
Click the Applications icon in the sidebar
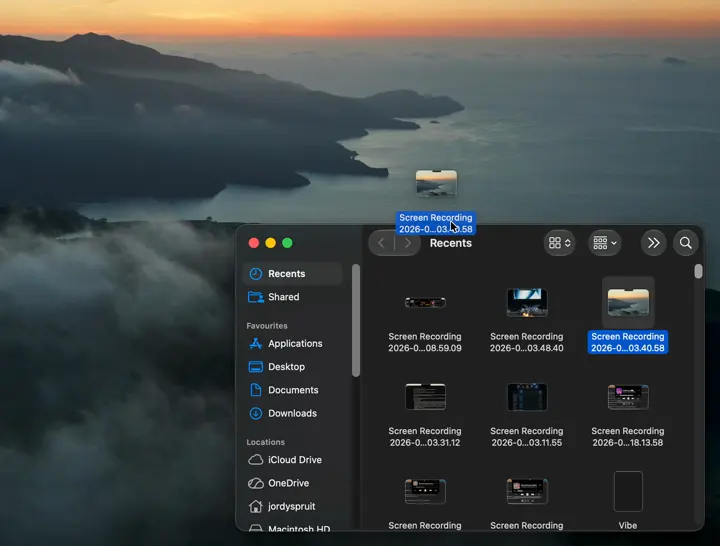[x=256, y=343]
